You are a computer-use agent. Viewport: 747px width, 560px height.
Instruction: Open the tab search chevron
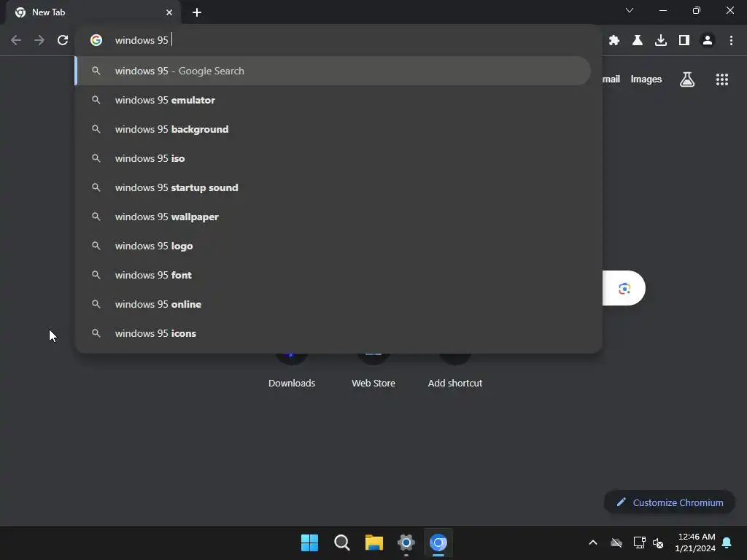630,10
